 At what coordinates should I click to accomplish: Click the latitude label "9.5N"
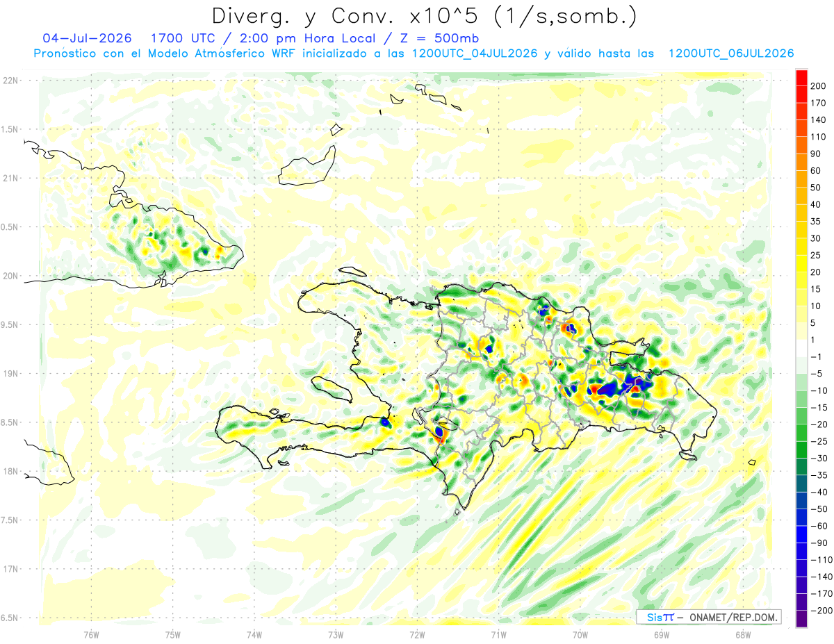tap(10, 325)
